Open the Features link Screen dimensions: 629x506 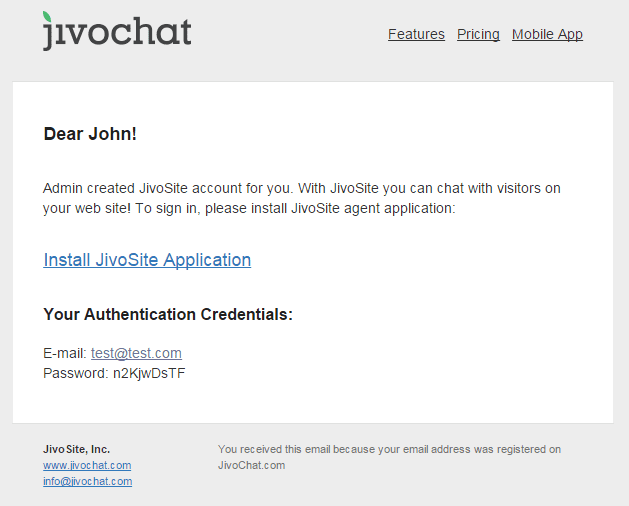click(416, 35)
